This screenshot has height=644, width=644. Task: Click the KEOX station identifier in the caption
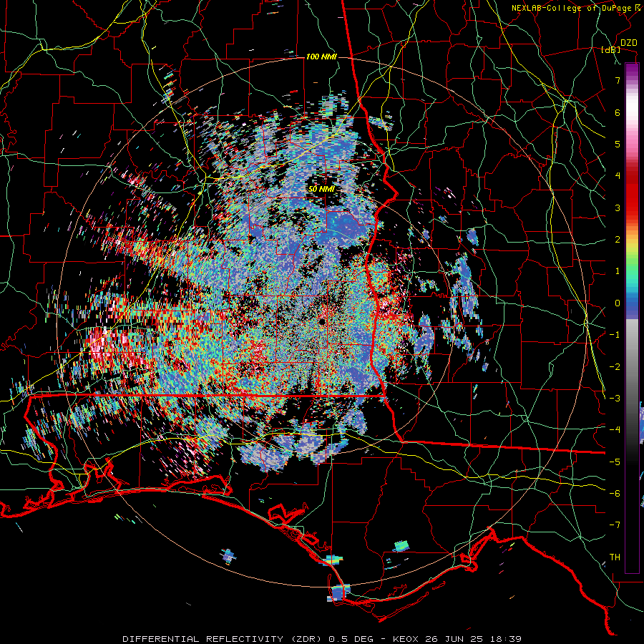406,639
